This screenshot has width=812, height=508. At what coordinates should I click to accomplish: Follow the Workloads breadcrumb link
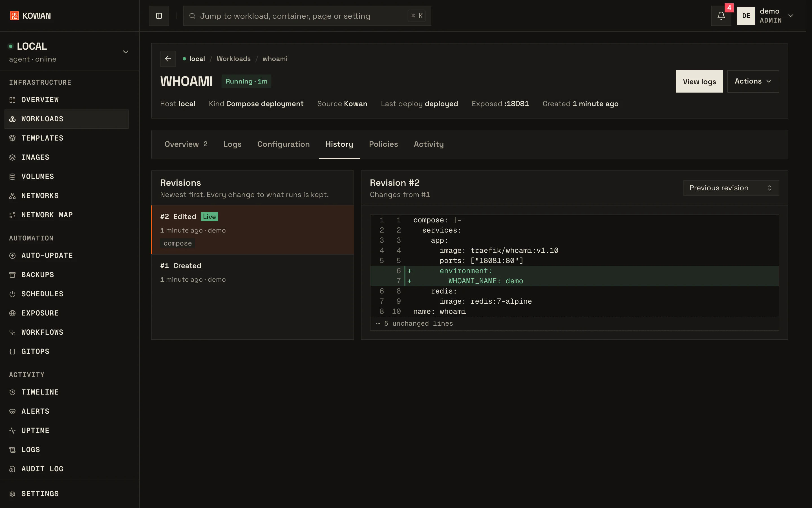(x=233, y=59)
